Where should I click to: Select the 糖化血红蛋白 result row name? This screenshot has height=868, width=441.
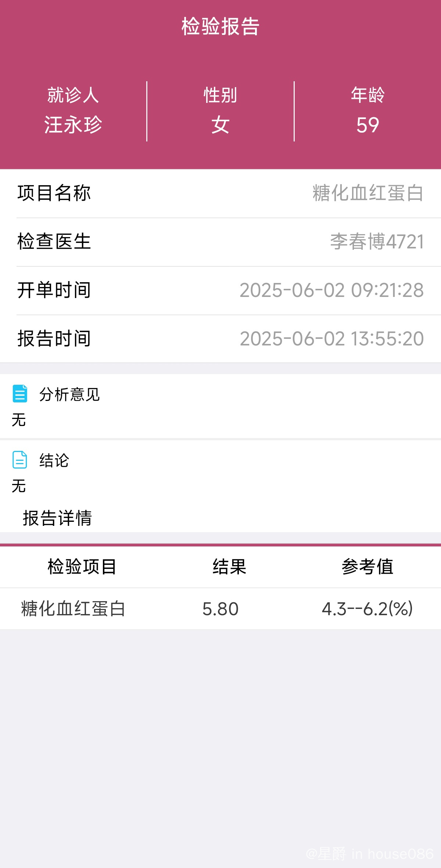coord(73,609)
